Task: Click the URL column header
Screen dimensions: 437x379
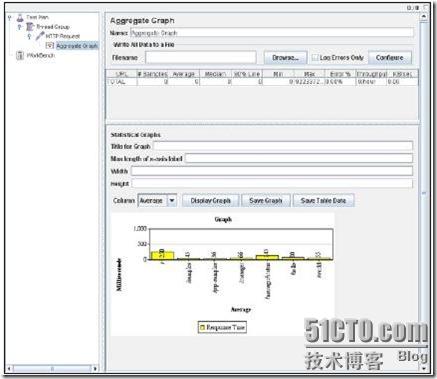Action: (122, 74)
